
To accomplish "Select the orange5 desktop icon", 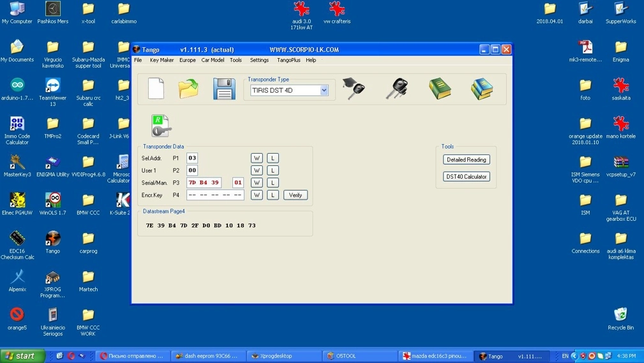I will pos(17,319).
